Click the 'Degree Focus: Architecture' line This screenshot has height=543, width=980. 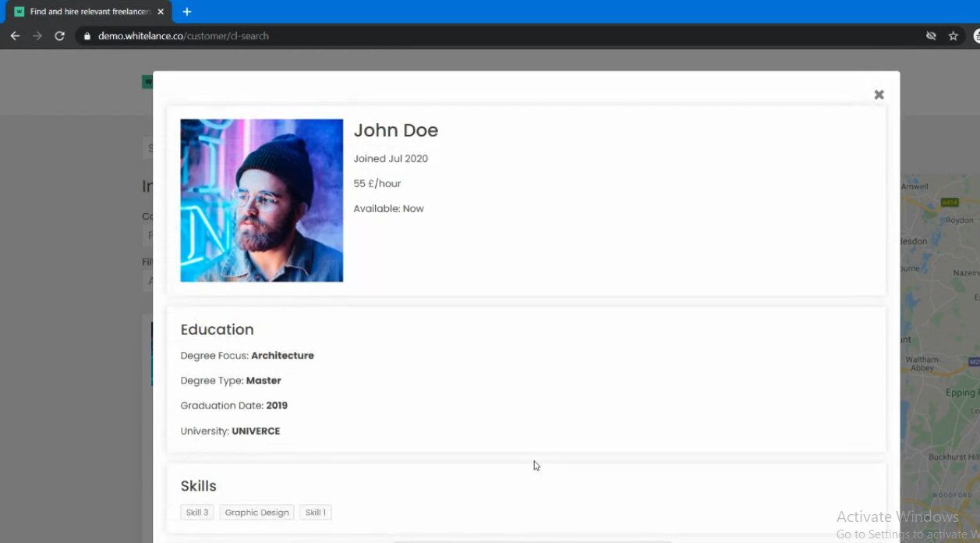point(247,356)
